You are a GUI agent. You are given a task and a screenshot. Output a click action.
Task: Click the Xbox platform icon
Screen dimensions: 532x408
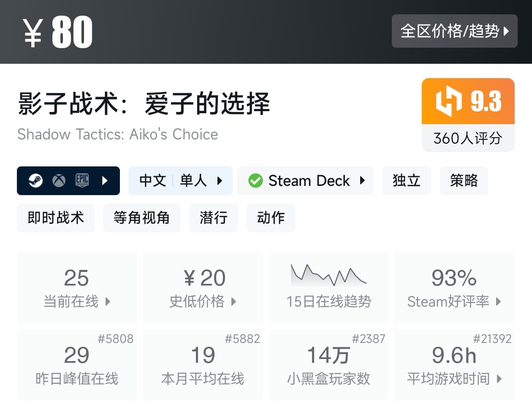coord(59,181)
